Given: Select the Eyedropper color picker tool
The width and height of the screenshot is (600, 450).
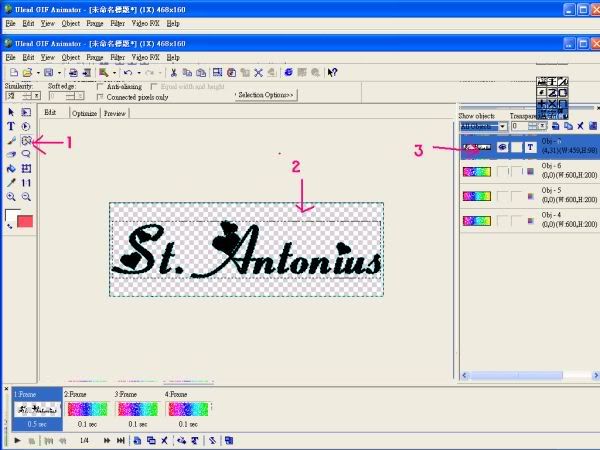Looking at the screenshot, I should [x=11, y=183].
